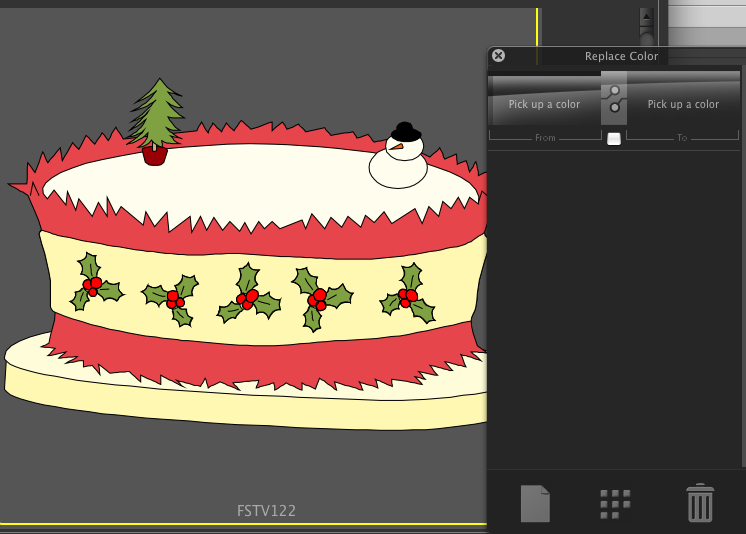
Task: Click the trash can icon
Action: point(700,502)
